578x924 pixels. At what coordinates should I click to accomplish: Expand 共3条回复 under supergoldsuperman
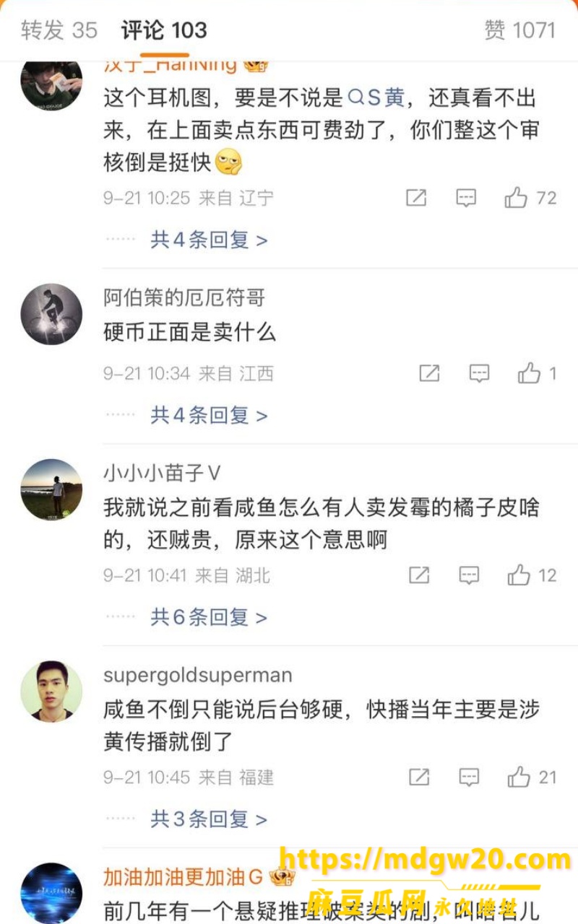click(209, 819)
